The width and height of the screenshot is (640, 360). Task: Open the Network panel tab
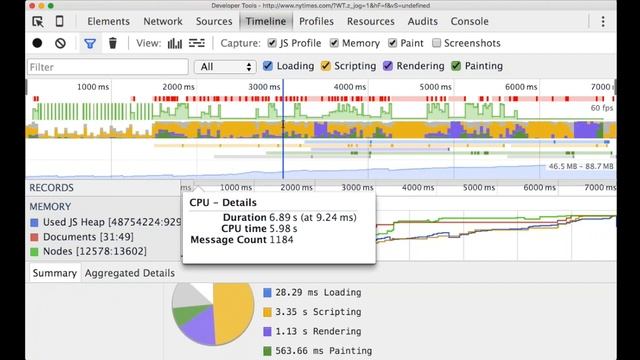click(163, 21)
